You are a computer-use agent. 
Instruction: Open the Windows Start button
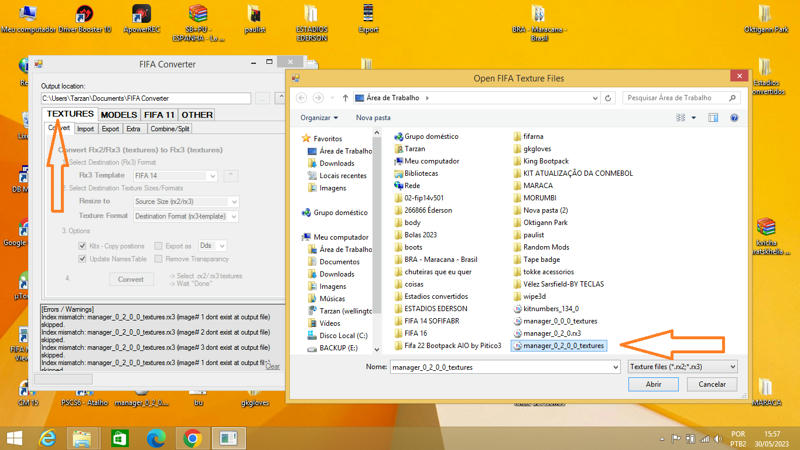click(x=14, y=438)
